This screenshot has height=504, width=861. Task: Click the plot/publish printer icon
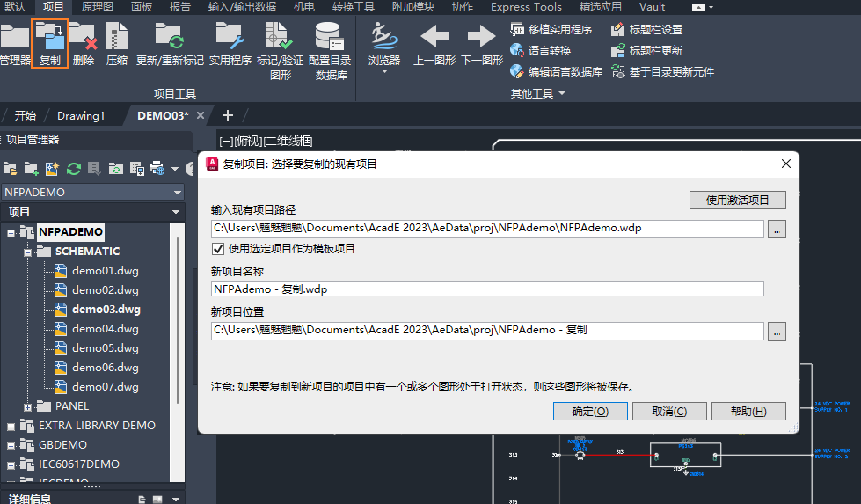tap(157, 169)
